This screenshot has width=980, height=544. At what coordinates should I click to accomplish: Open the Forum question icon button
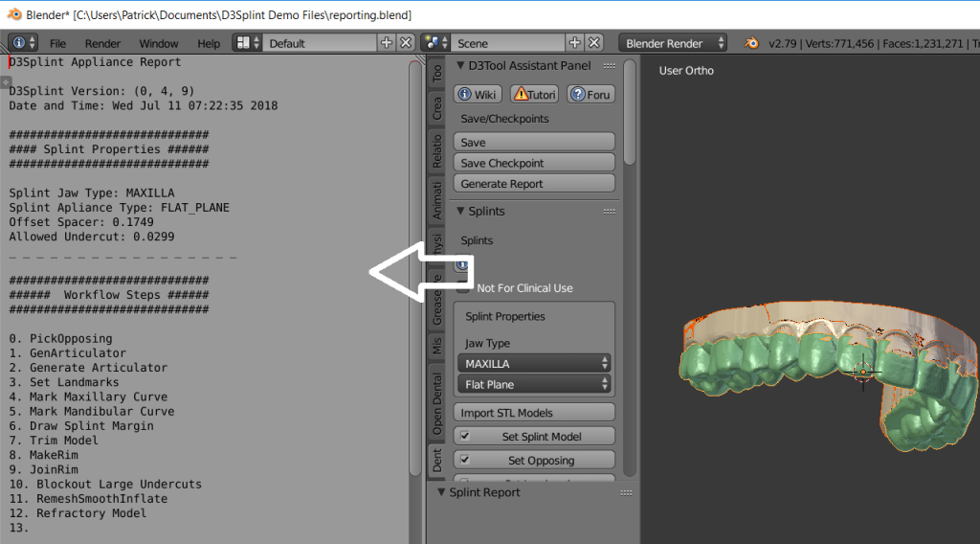point(590,95)
